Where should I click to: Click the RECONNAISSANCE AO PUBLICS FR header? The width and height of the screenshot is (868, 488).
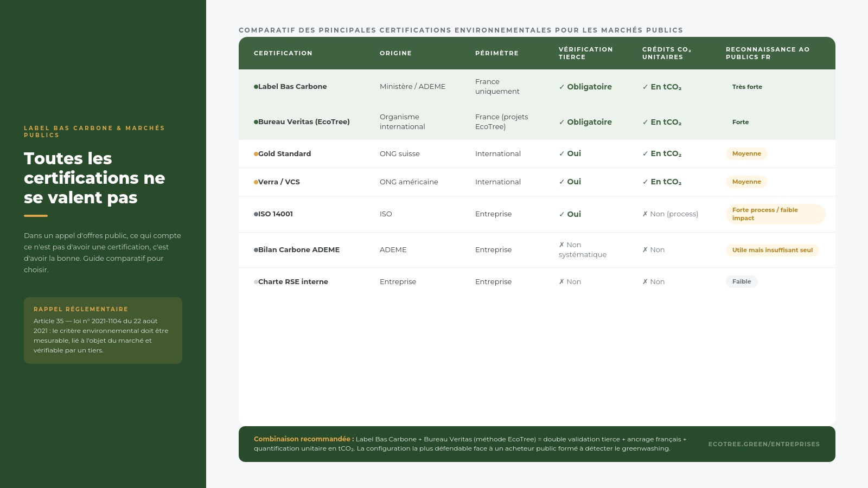point(768,53)
